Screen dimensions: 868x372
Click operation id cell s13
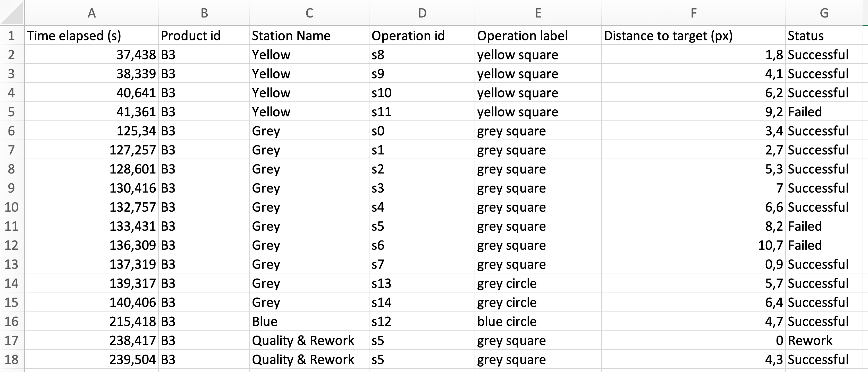[x=422, y=283]
